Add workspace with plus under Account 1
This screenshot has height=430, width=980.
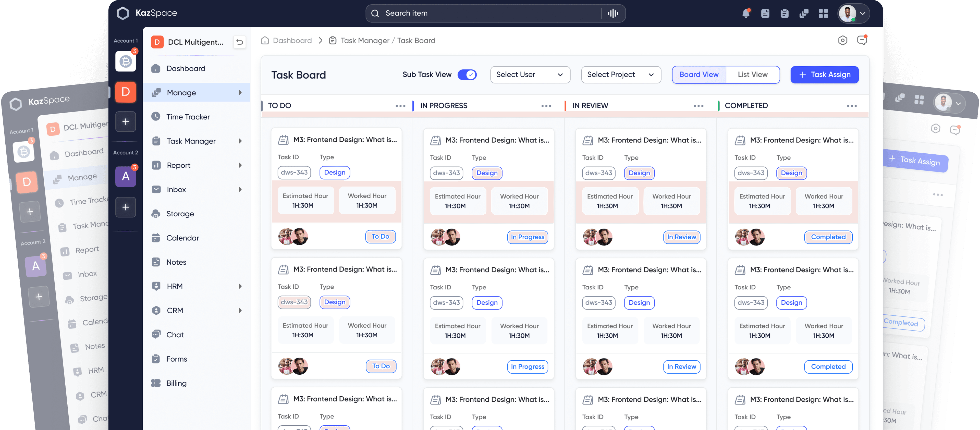(126, 121)
